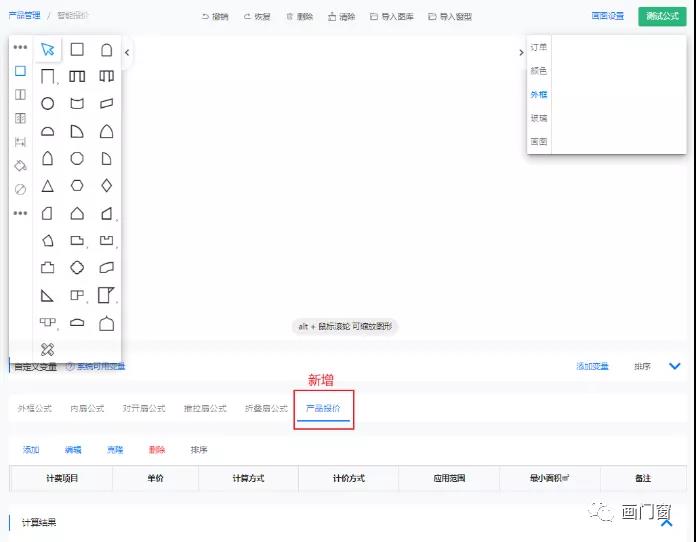Click the crossed tools icon in the palette
This screenshot has width=696, height=542.
pos(47,349)
